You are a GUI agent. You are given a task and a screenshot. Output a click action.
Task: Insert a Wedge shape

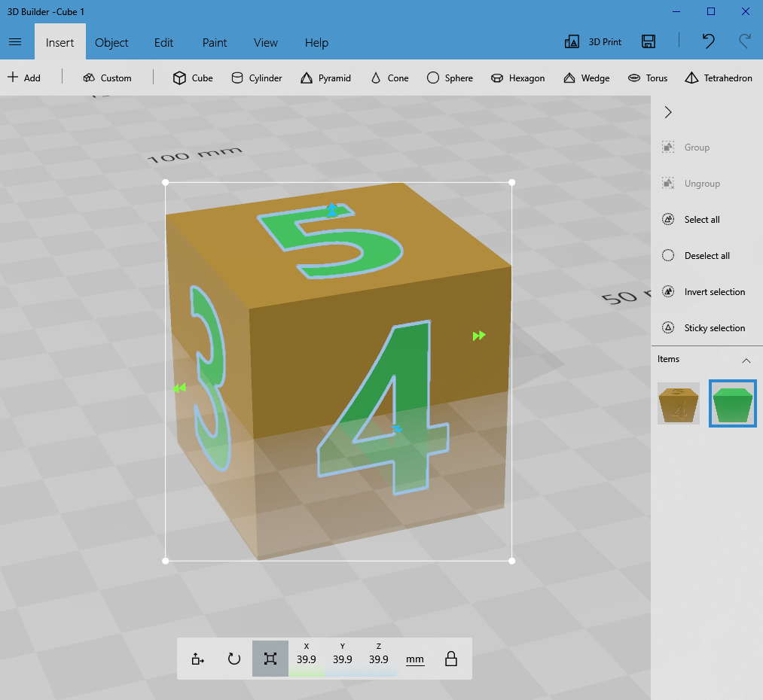pyautogui.click(x=586, y=78)
